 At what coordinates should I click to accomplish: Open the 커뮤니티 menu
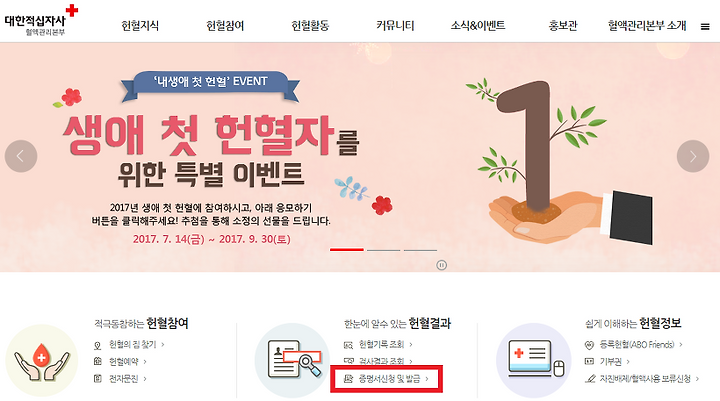click(x=395, y=26)
